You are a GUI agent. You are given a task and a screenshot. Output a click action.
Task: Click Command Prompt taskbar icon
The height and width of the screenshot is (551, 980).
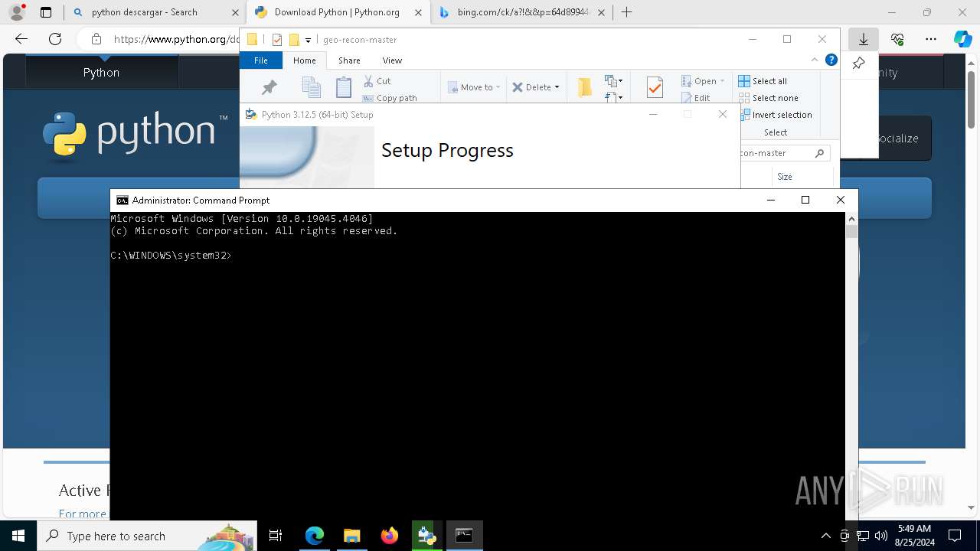[464, 536]
